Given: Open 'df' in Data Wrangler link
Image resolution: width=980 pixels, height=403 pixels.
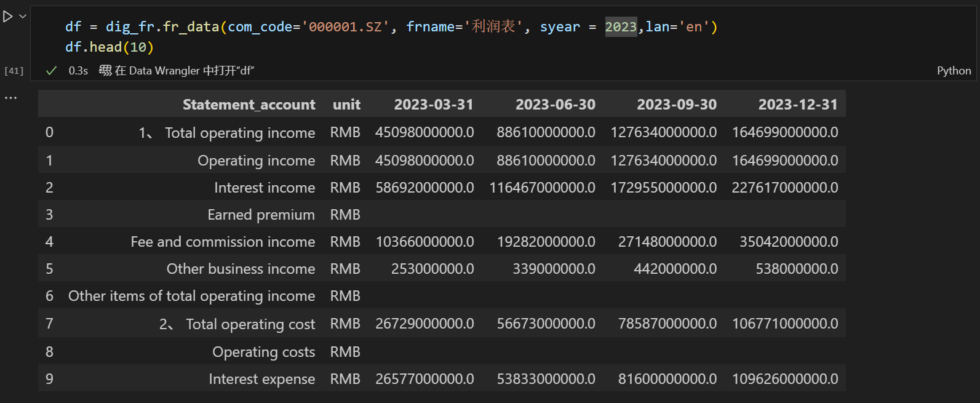Looking at the screenshot, I should pos(184,71).
